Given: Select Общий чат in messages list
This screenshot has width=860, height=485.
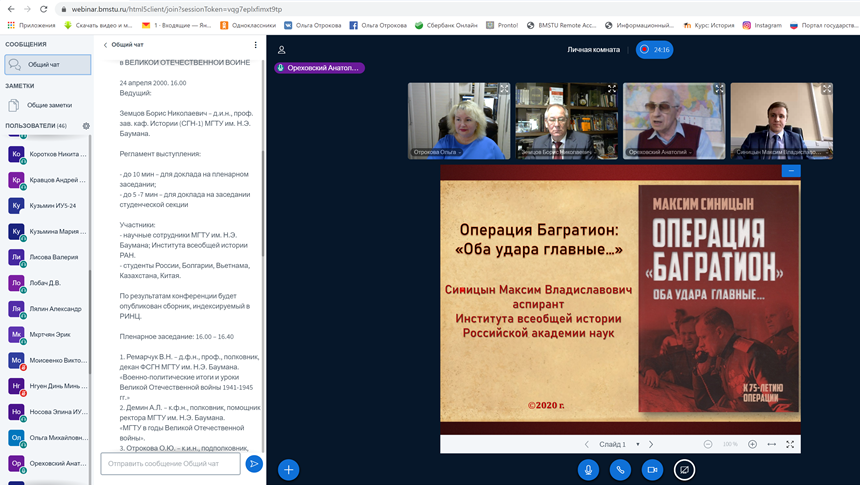Looking at the screenshot, I should (x=47, y=65).
